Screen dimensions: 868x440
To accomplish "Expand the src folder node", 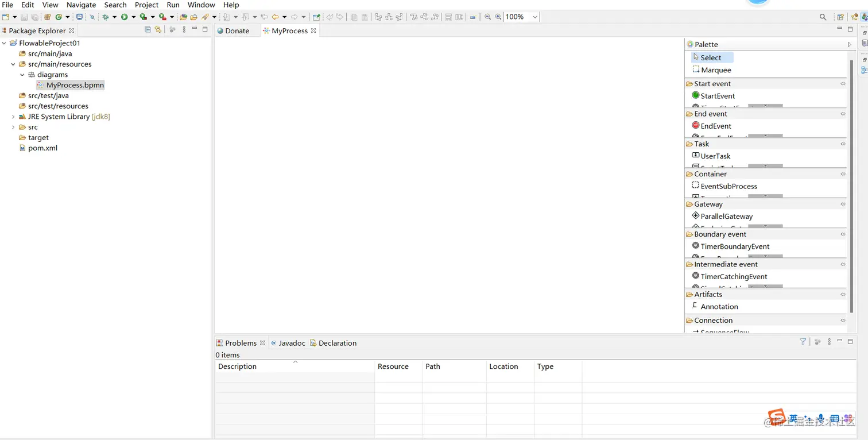I will (x=13, y=127).
